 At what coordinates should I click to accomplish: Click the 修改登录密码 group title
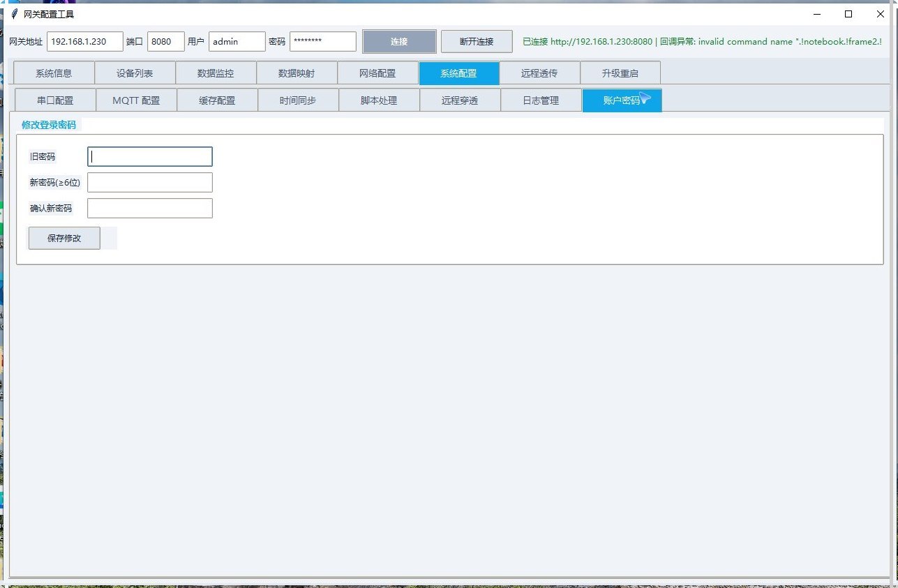click(x=49, y=125)
